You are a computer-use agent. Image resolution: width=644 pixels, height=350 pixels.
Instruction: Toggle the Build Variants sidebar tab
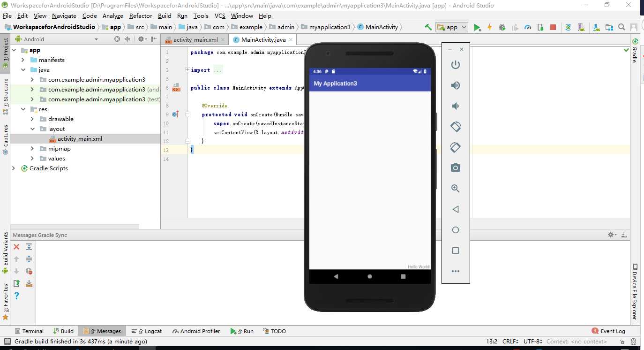[5, 252]
